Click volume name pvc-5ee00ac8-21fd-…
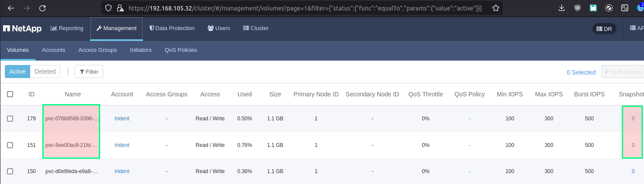 click(71, 145)
